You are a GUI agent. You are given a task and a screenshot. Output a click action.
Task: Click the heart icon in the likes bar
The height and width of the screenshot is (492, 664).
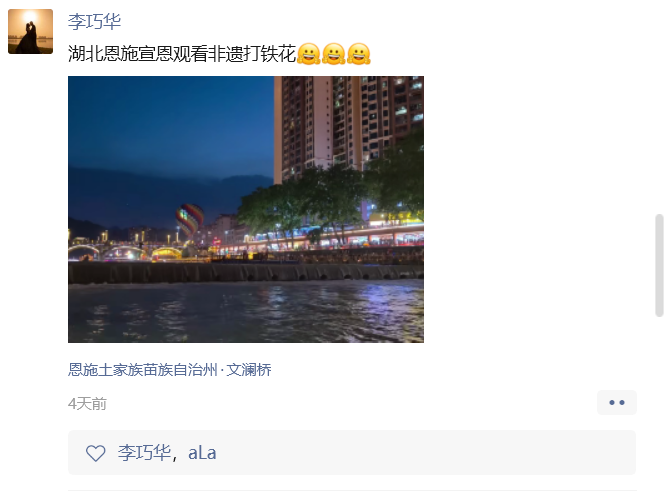click(x=96, y=453)
